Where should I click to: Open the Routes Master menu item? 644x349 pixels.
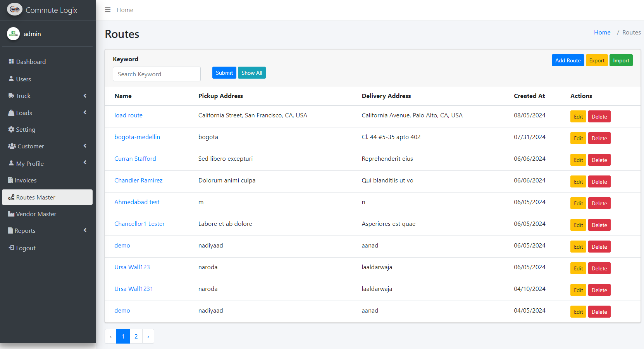36,197
